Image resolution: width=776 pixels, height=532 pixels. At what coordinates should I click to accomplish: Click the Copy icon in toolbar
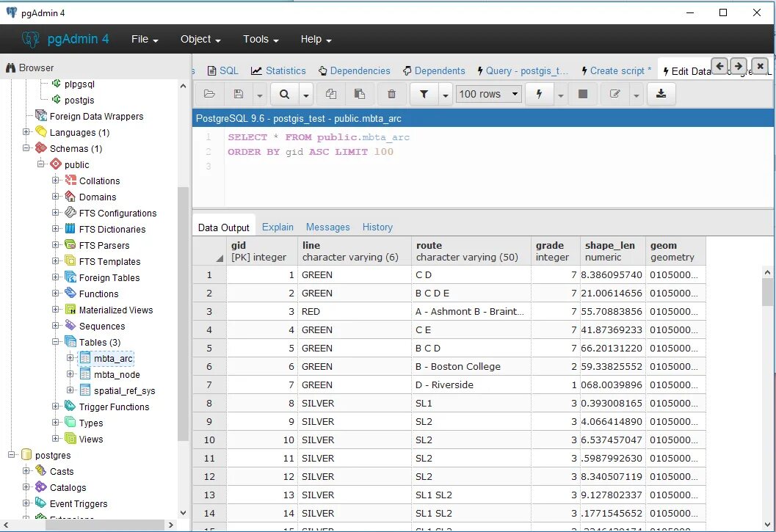[331, 94]
